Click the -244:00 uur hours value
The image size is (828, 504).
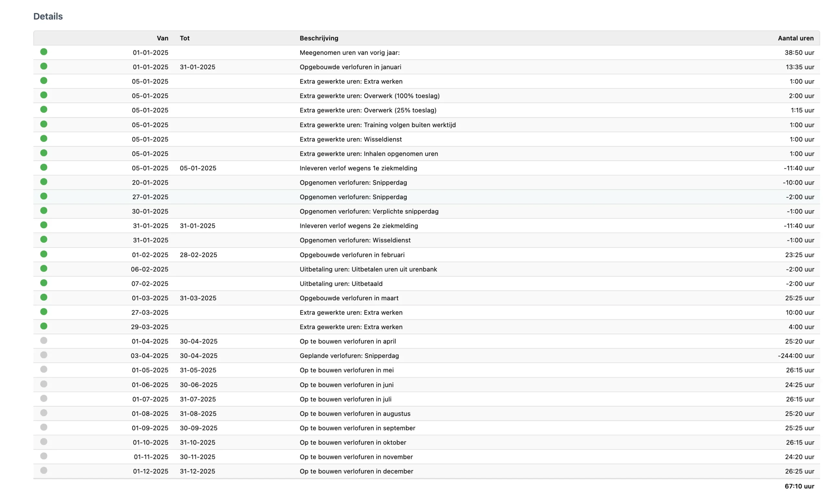(795, 356)
